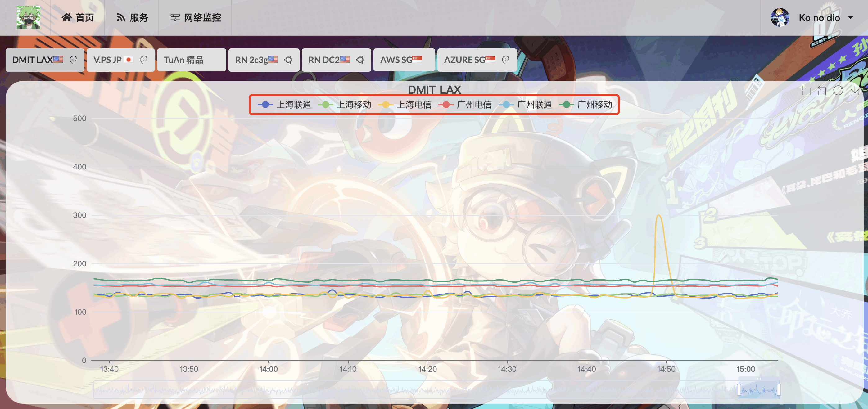This screenshot has width=868, height=409.
Task: Click the highlighted window of the time range slider
Action: tap(759, 390)
